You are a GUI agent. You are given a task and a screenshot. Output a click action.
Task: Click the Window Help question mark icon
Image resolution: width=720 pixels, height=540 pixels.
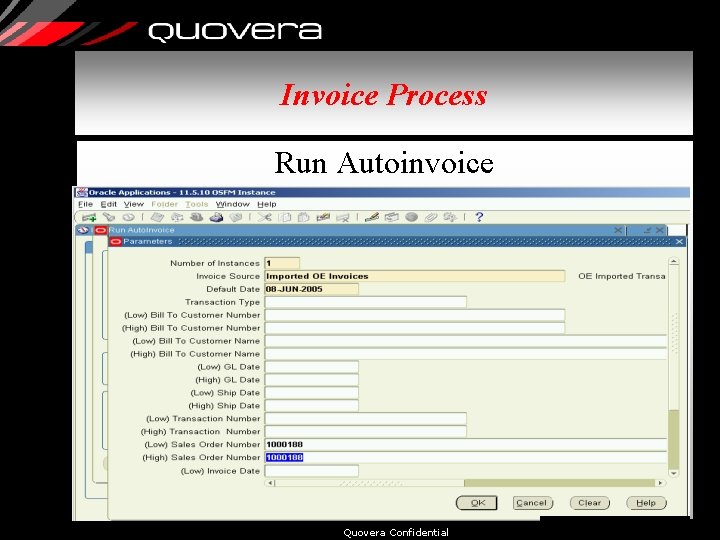click(479, 217)
